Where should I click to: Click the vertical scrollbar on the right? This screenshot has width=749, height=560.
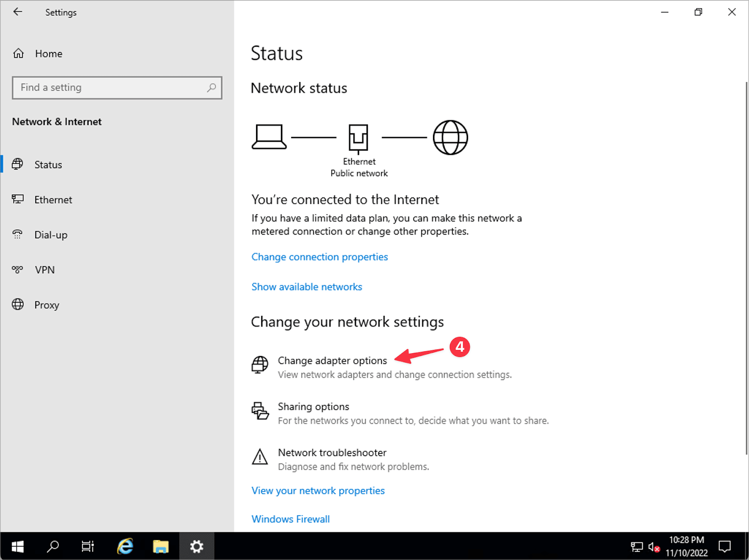[x=746, y=267]
